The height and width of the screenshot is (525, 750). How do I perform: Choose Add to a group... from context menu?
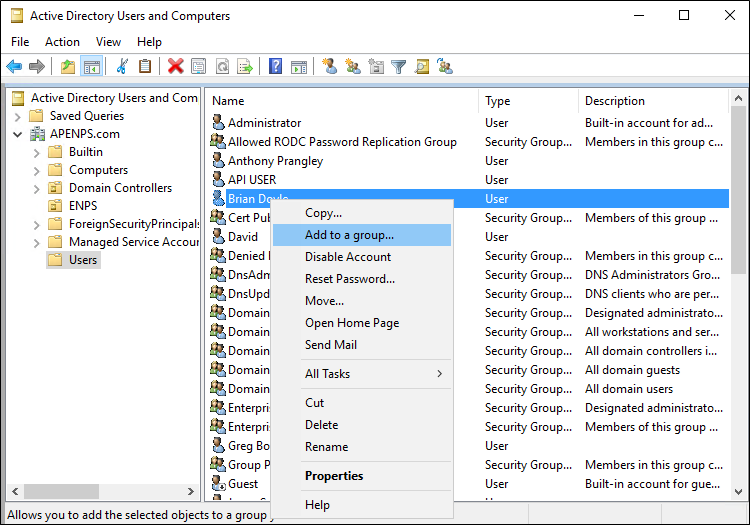[362, 235]
